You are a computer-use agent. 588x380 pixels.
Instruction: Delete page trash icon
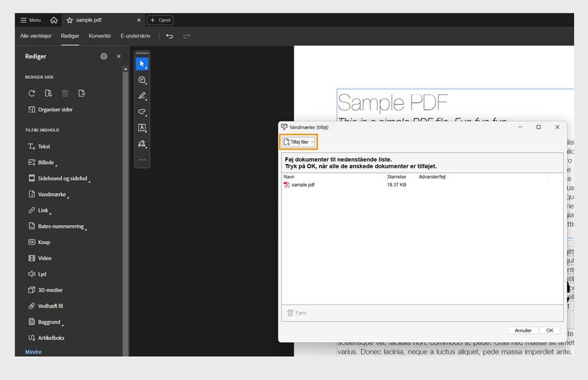coord(65,93)
